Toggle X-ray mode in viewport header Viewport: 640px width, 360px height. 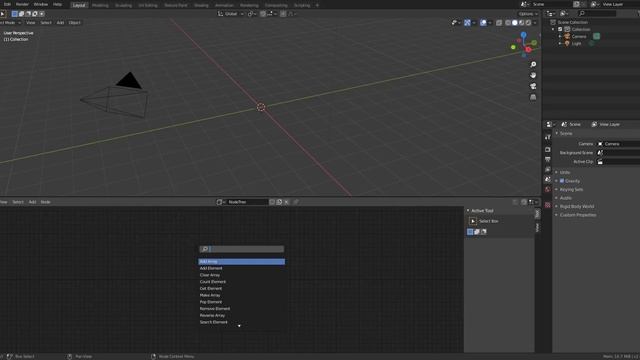click(499, 23)
